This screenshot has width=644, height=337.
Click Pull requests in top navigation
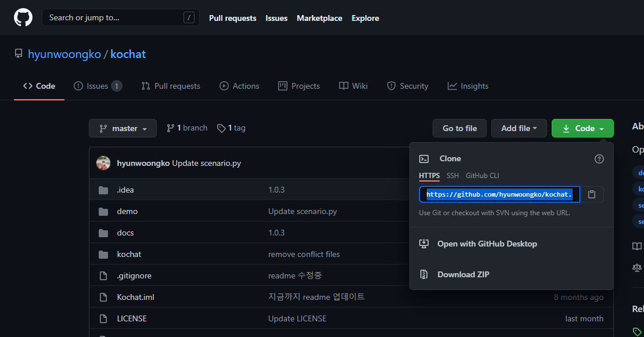click(x=232, y=18)
